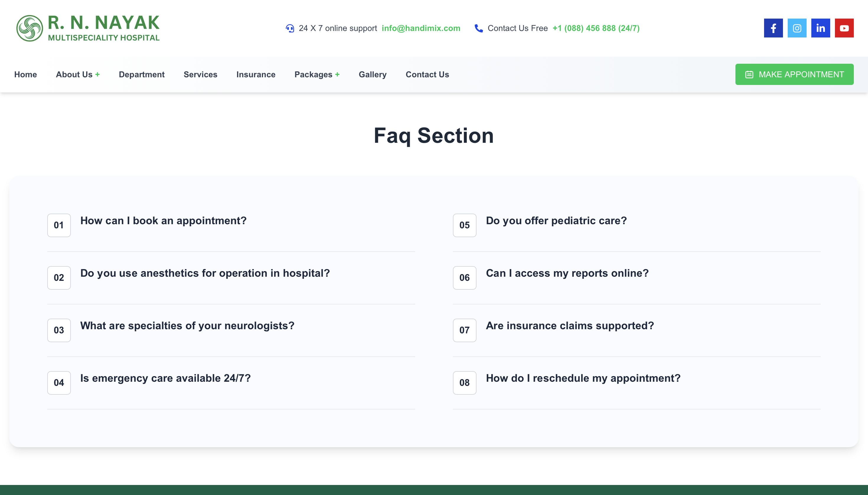The height and width of the screenshot is (495, 868).
Task: Click the phone handset icon
Action: click(479, 28)
